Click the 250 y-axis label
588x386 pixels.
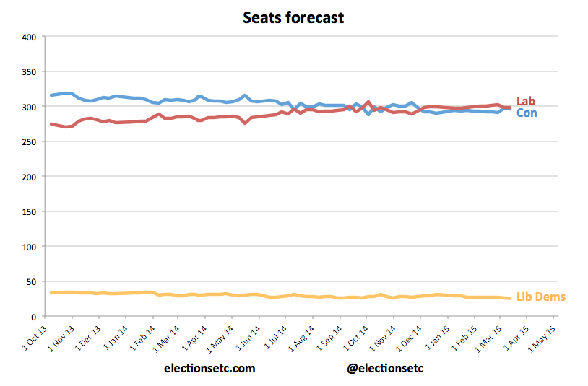pos(27,142)
